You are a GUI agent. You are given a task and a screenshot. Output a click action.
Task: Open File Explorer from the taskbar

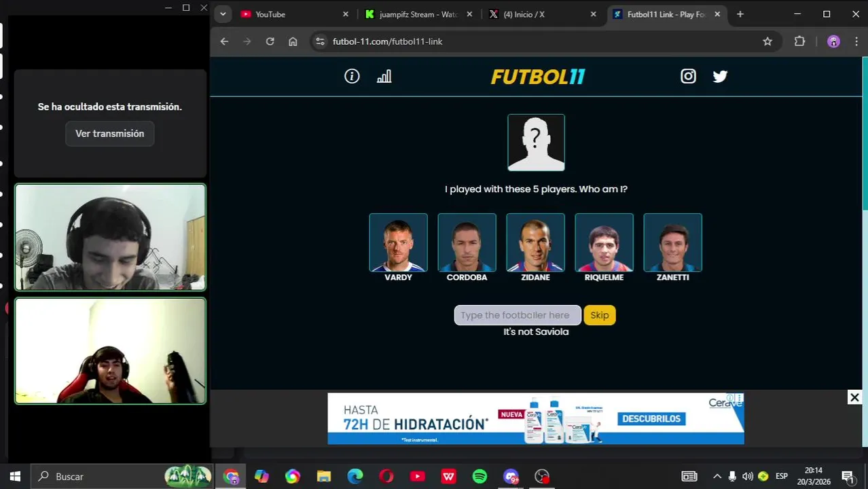[x=324, y=477]
